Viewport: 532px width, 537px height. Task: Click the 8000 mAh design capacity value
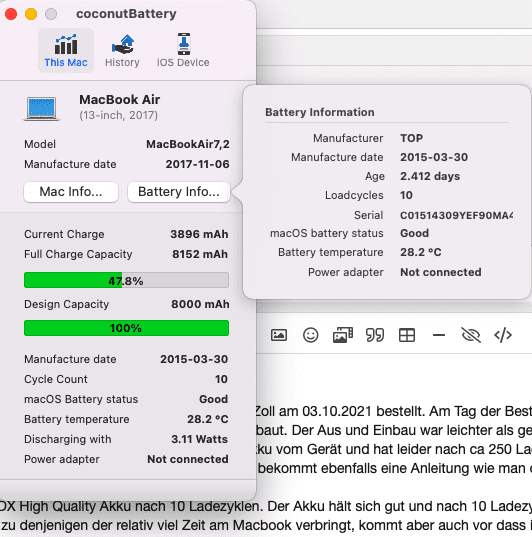tap(200, 304)
